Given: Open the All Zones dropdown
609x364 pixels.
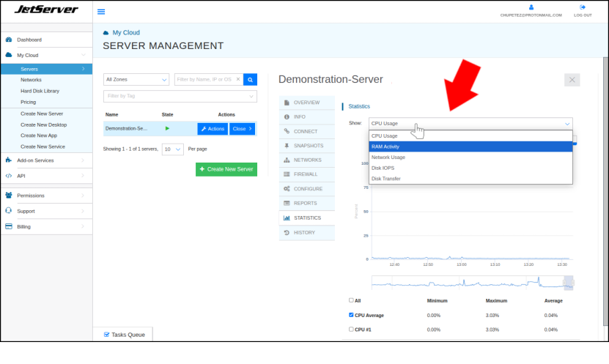Looking at the screenshot, I should point(136,79).
